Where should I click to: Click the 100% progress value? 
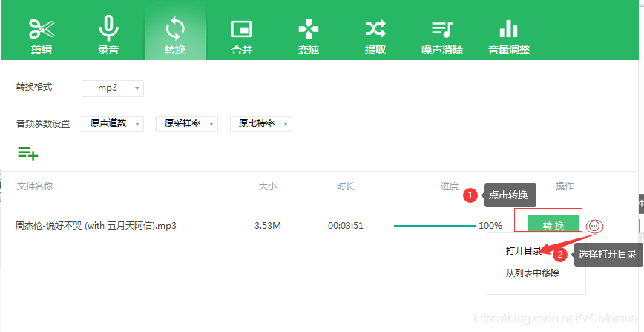point(490,226)
